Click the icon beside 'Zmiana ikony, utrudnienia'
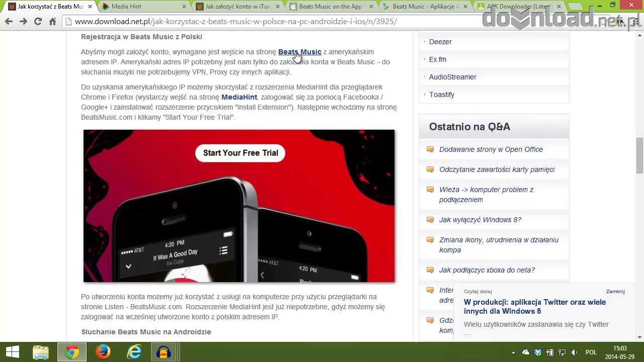The width and height of the screenshot is (644, 362). click(430, 240)
